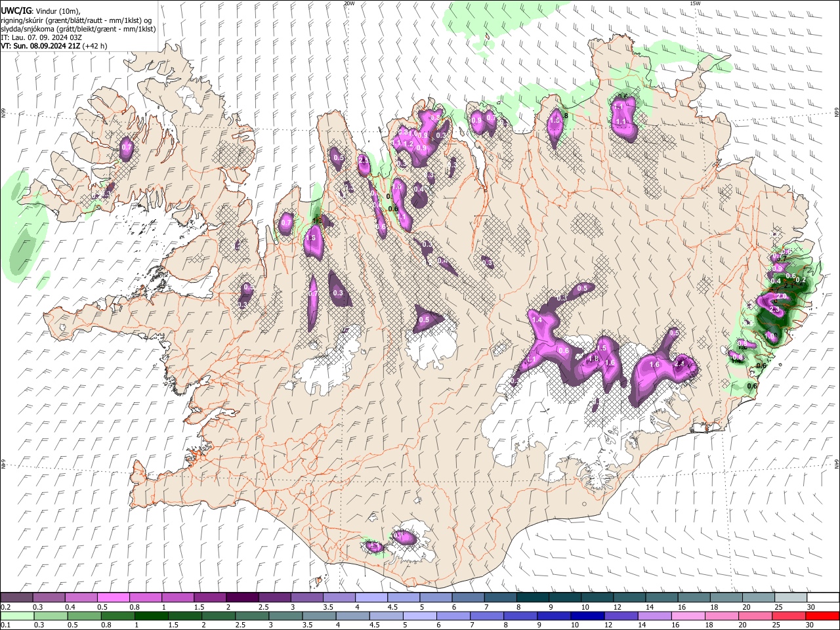Pick the light lavender swatch after 4 on snow scale
The height and width of the screenshot is (630, 840).
(x=371, y=598)
